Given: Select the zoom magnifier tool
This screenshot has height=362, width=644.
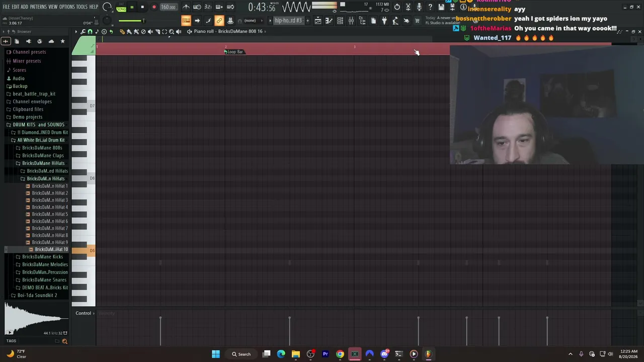Looking at the screenshot, I should pos(172,32).
